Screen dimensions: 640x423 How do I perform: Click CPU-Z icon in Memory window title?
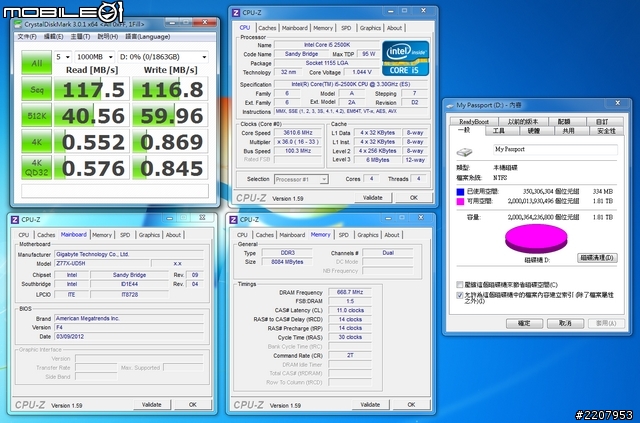click(233, 220)
